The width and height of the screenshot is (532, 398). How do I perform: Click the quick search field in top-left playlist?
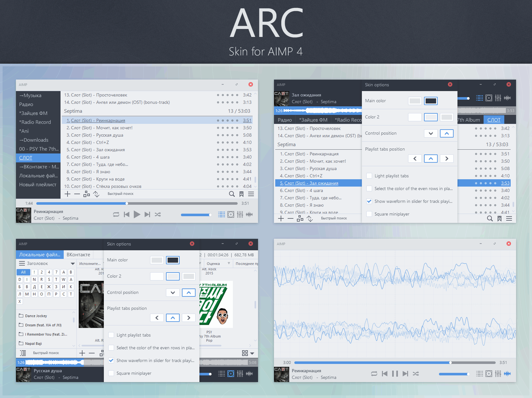tap(120, 194)
